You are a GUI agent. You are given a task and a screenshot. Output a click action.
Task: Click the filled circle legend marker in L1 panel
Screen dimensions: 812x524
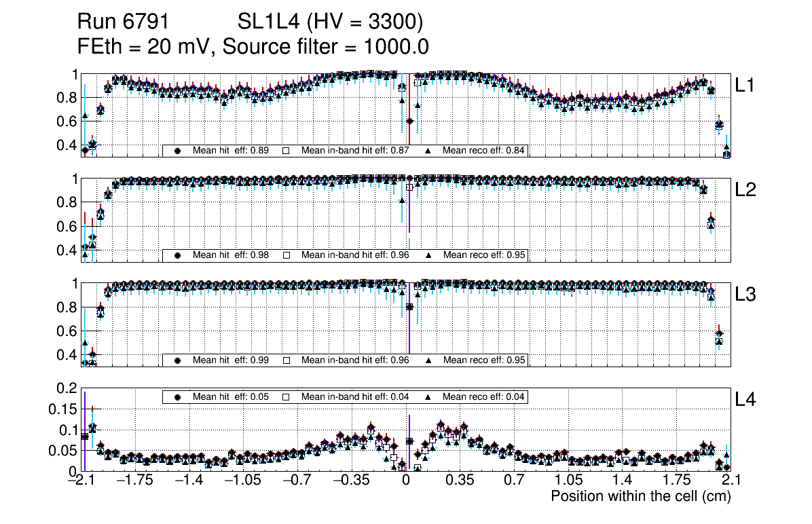(178, 151)
